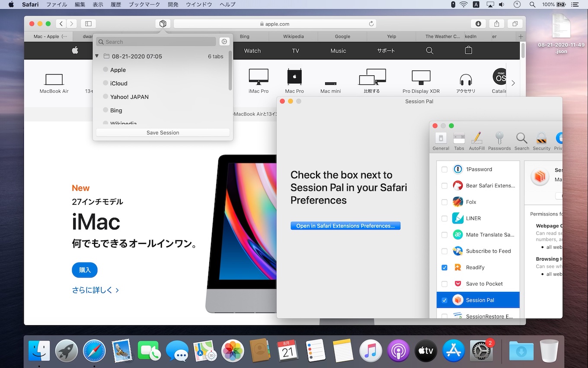Select the iMac Pro product icon
The height and width of the screenshot is (368, 588).
click(x=259, y=81)
